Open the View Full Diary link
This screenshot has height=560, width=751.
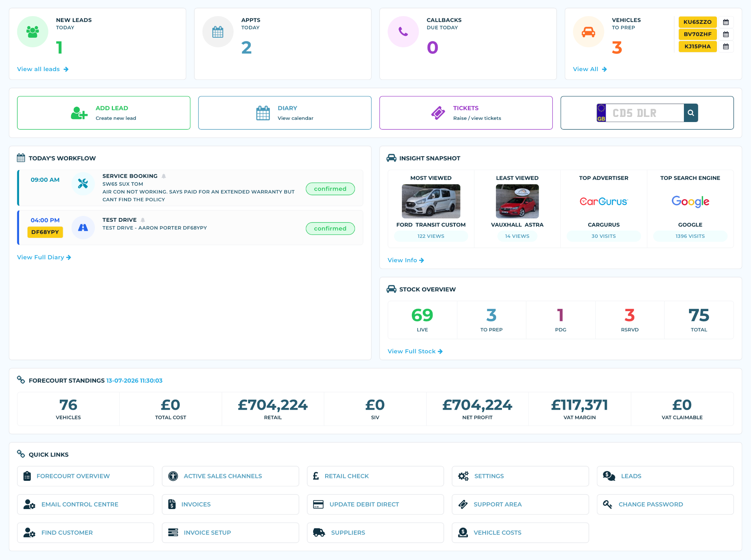click(44, 257)
